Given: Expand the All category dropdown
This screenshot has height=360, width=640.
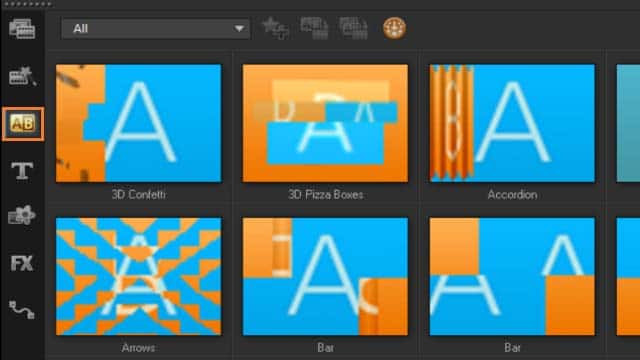Looking at the screenshot, I should pos(155,29).
